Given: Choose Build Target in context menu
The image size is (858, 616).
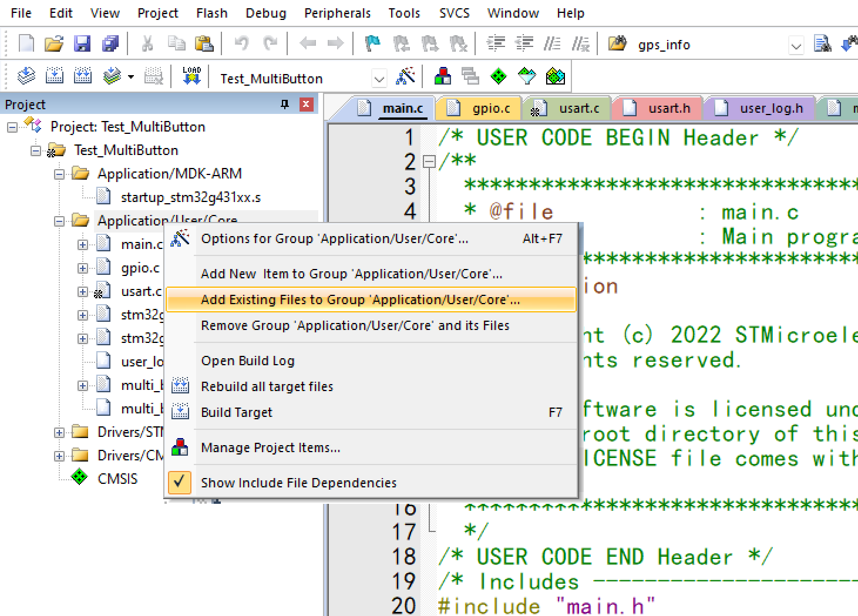Looking at the screenshot, I should pyautogui.click(x=371, y=412).
